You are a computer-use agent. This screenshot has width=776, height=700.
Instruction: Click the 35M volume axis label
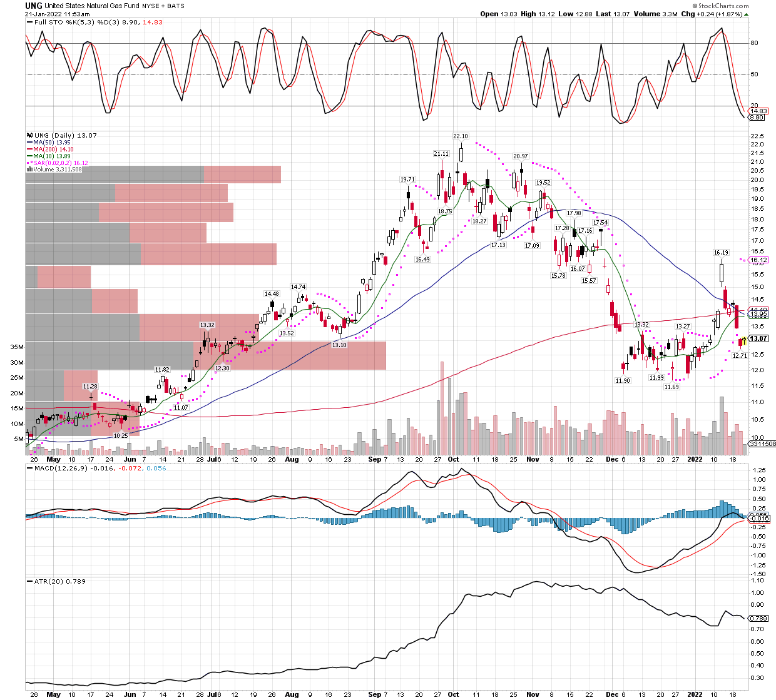pos(17,347)
